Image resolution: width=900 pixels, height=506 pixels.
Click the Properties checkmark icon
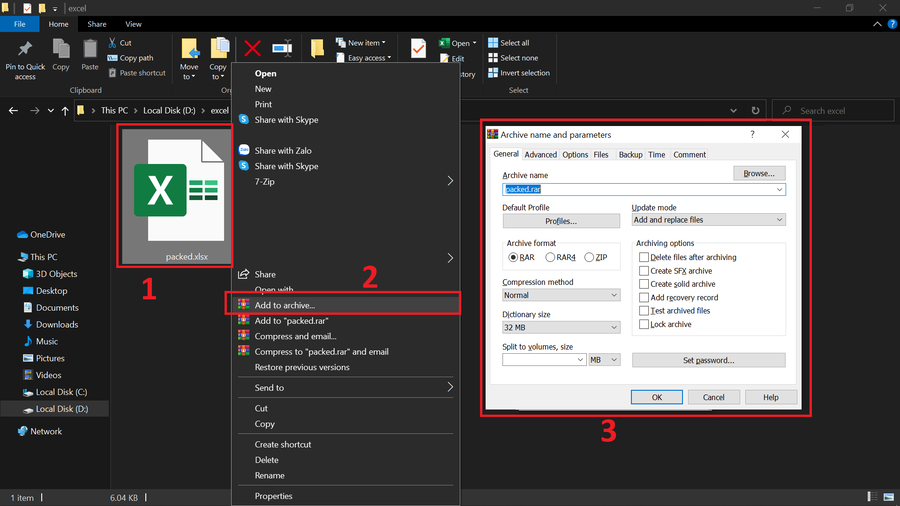point(418,49)
